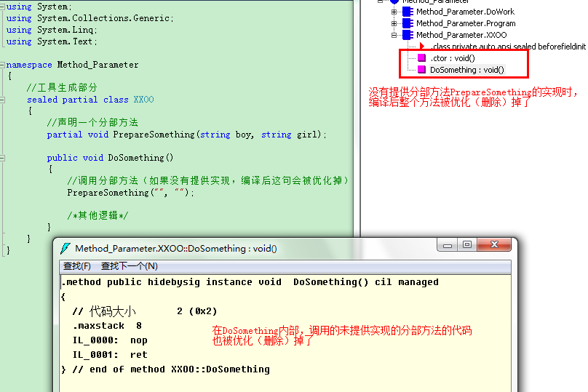Click the '.method public hidebysig instance' line

click(250, 282)
